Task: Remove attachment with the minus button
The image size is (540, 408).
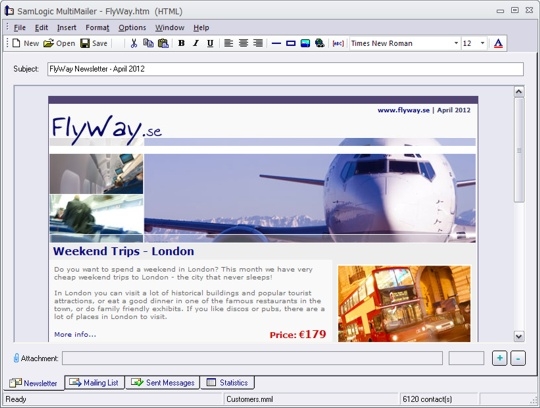Action: 518,358
